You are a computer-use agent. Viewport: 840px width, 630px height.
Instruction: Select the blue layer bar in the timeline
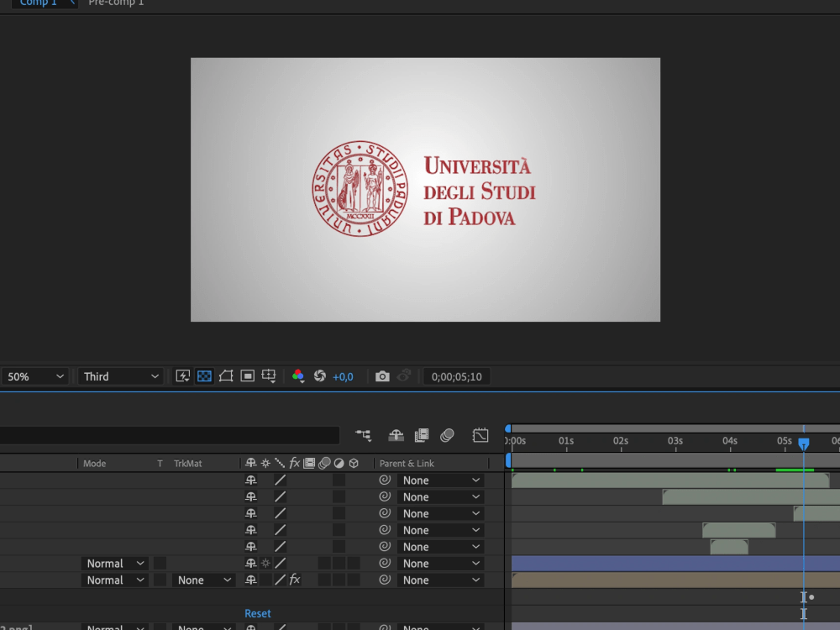click(x=675, y=563)
